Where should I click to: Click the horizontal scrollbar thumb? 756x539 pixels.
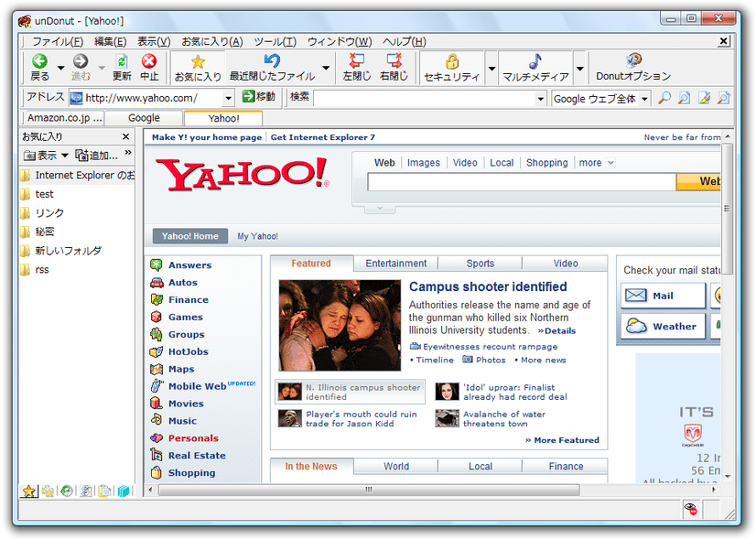click(x=369, y=490)
